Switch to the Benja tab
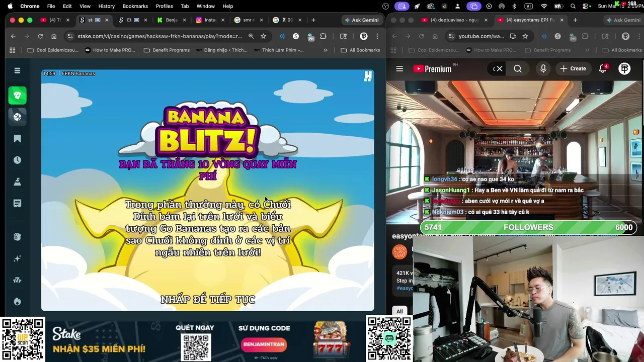The height and width of the screenshot is (362, 644). pos(172,20)
